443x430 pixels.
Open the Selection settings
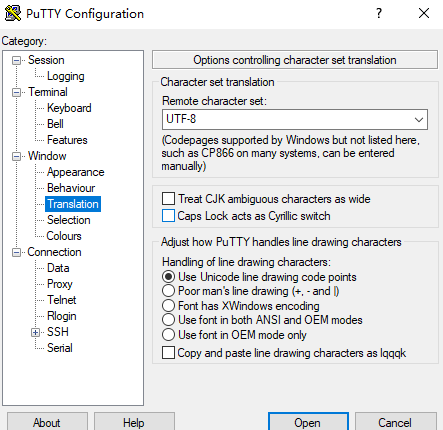pos(68,220)
